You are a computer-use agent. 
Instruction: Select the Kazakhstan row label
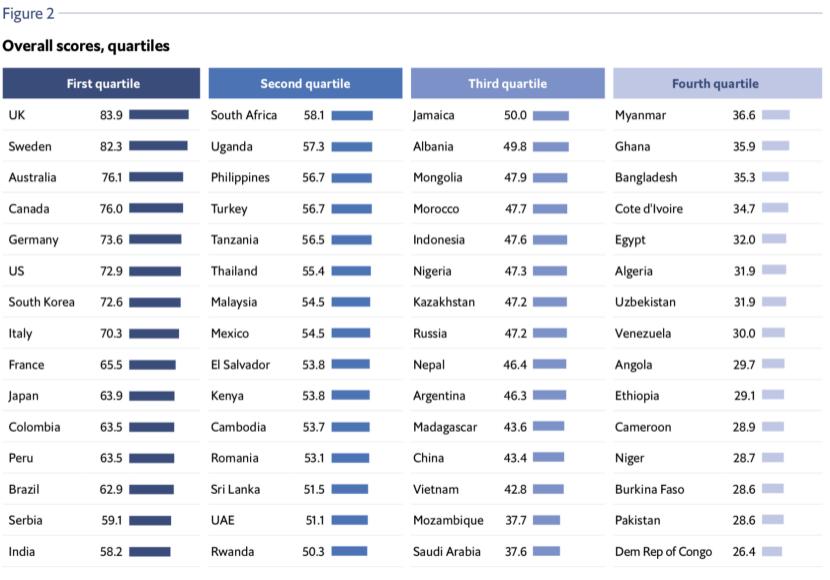tap(444, 302)
